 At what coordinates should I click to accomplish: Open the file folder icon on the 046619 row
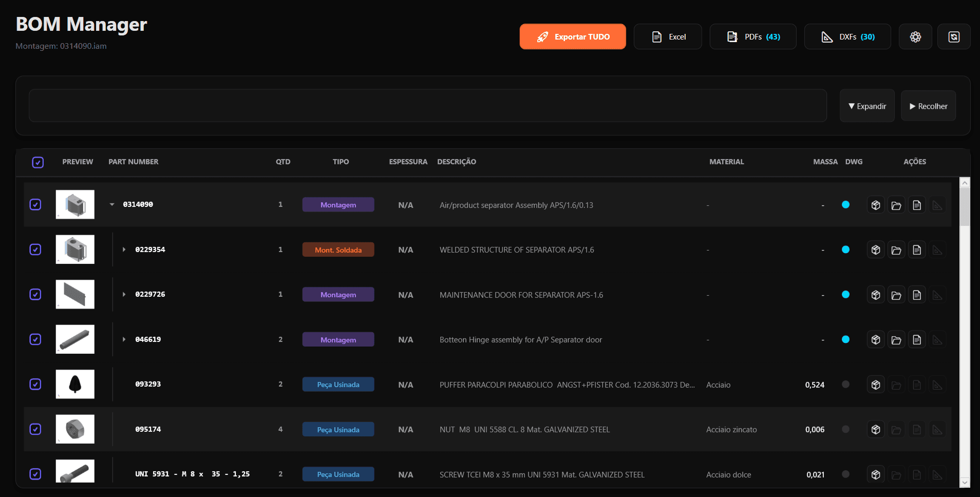click(x=897, y=339)
